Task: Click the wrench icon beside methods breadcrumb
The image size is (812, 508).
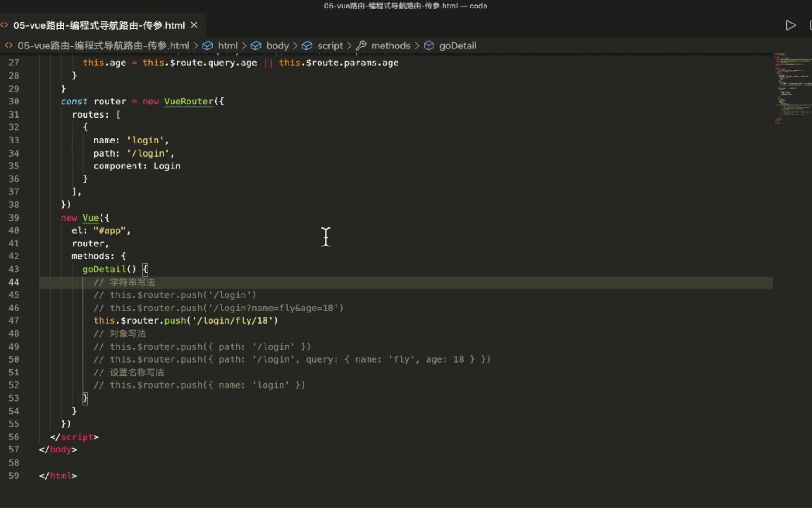Action: click(x=361, y=46)
